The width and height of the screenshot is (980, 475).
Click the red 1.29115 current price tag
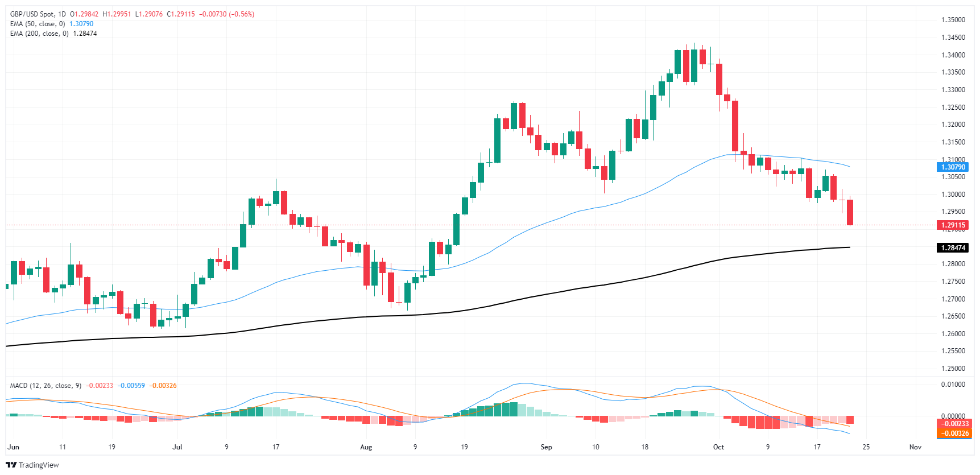tap(953, 225)
